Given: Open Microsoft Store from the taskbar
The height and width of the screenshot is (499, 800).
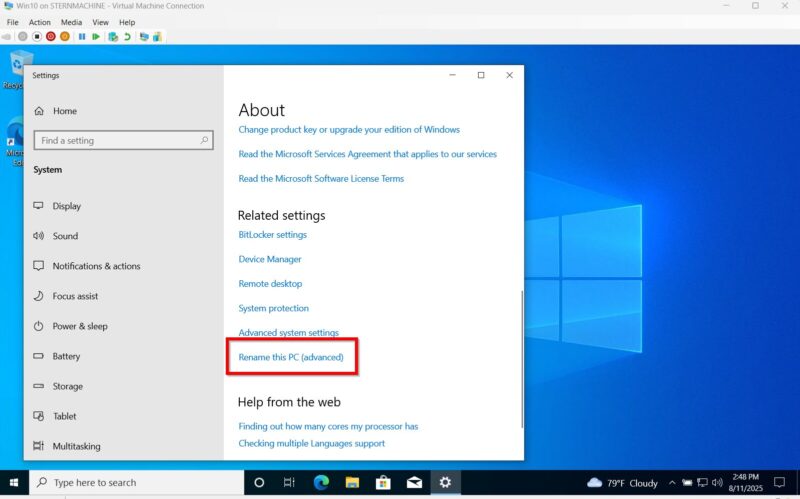Looking at the screenshot, I should pyautogui.click(x=383, y=482).
